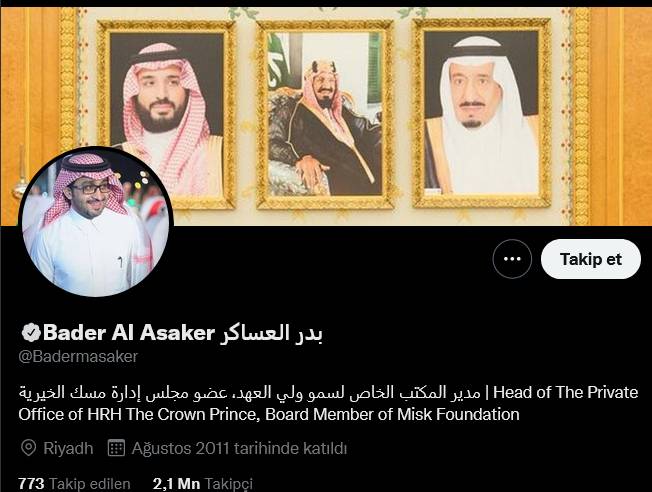Click the Arabic bio line text
Viewport: 652px width, 492px height.
tap(249, 392)
